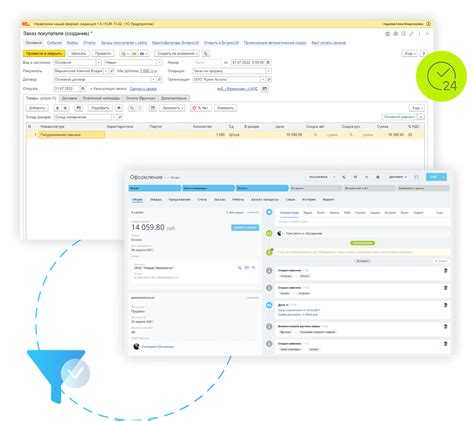The image size is (474, 421).
Task: Select the highlighted nomenclature cell in table
Action: coord(72,135)
